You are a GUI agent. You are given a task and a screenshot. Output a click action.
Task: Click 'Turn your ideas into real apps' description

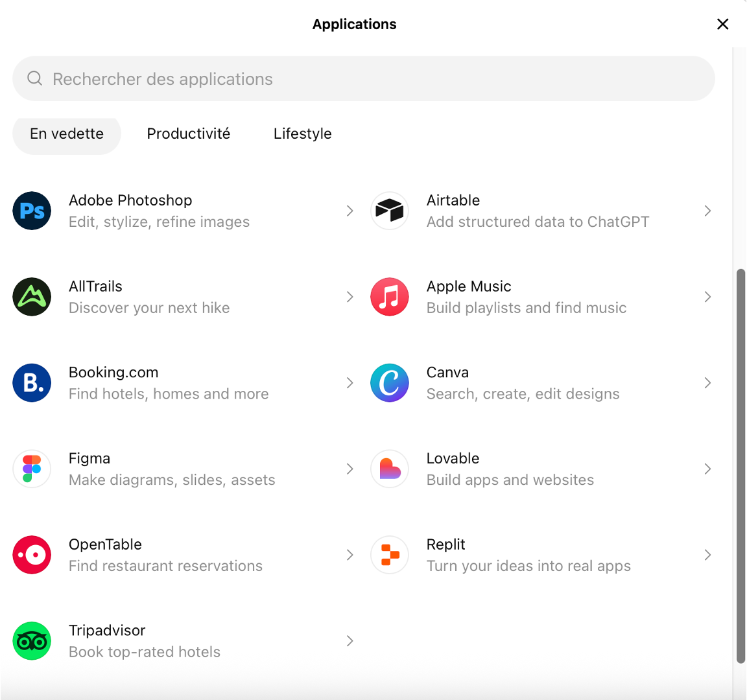(529, 566)
